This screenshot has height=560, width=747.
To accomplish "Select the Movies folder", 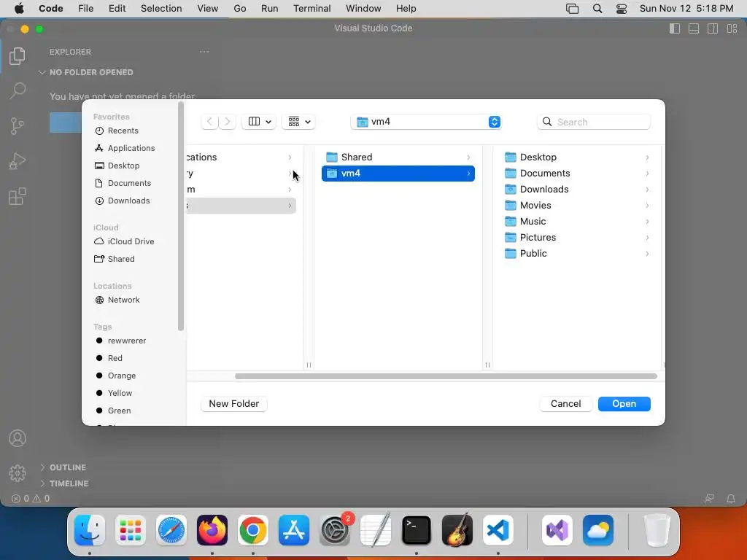I will tap(576, 205).
